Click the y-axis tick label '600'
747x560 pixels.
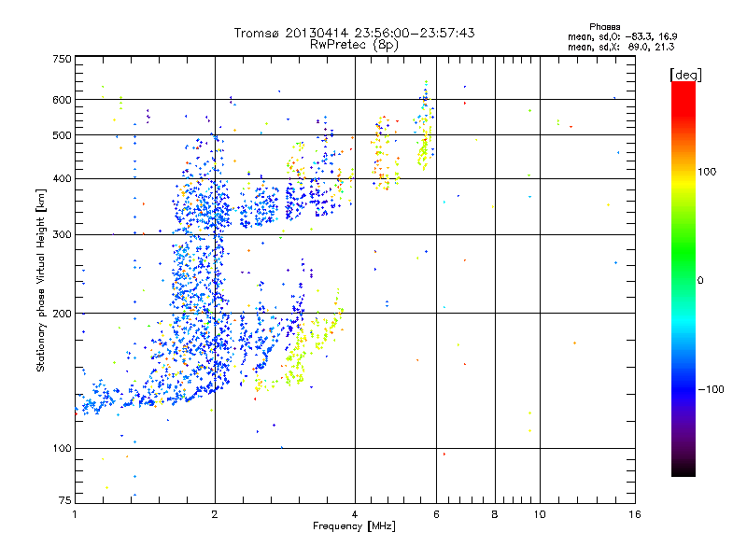click(x=63, y=100)
